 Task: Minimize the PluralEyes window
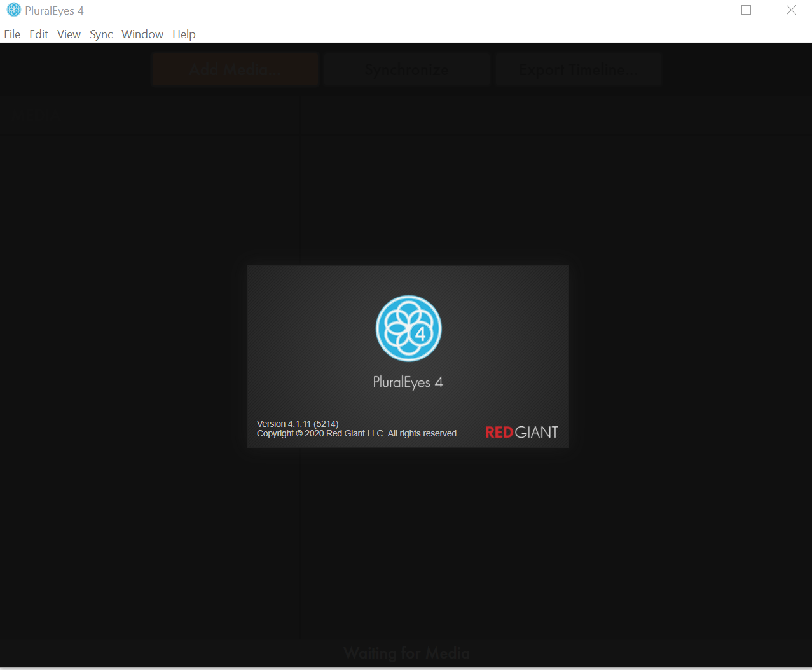pos(702,10)
